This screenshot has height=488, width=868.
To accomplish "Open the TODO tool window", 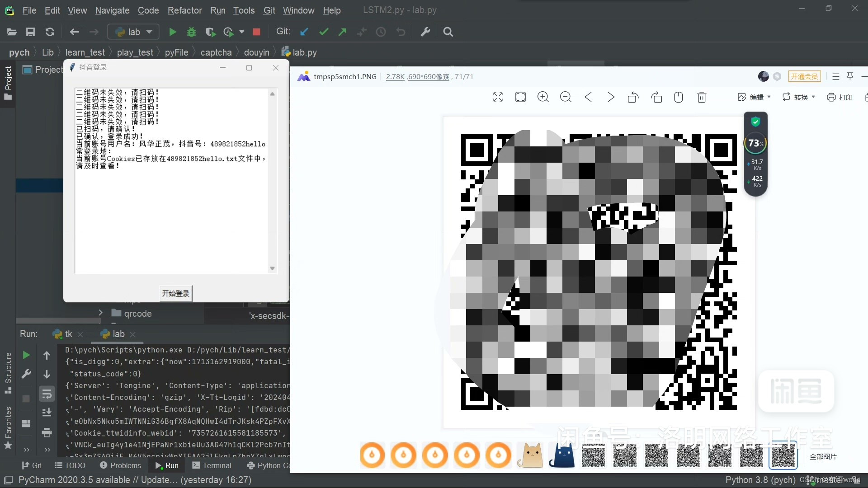I will [70, 465].
